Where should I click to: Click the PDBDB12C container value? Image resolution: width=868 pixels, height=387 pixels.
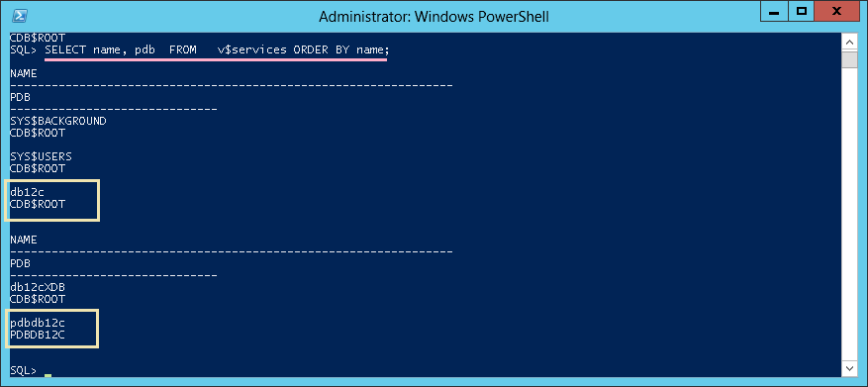(34, 335)
